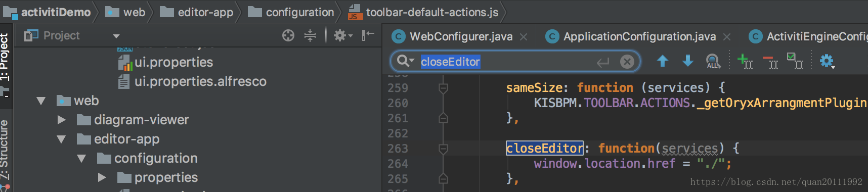Expand the diagram-viewer folder
Viewport: 868px width, 192px height.
[x=61, y=120]
